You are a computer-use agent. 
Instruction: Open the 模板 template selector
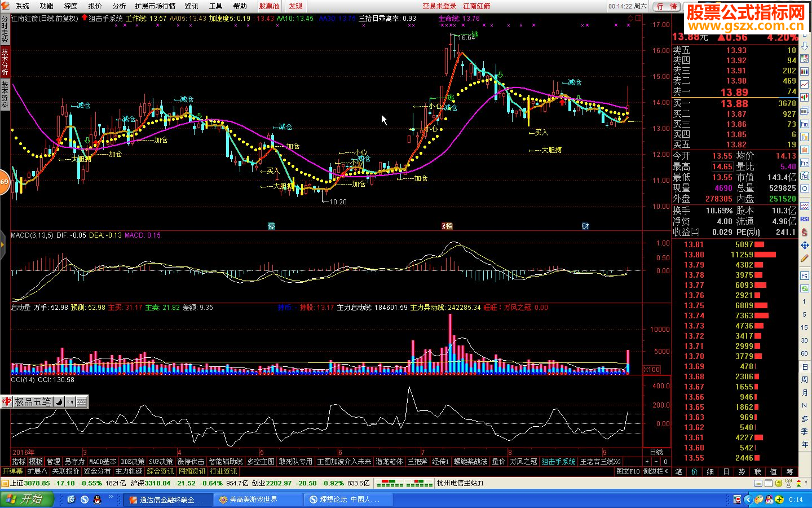(x=36, y=462)
